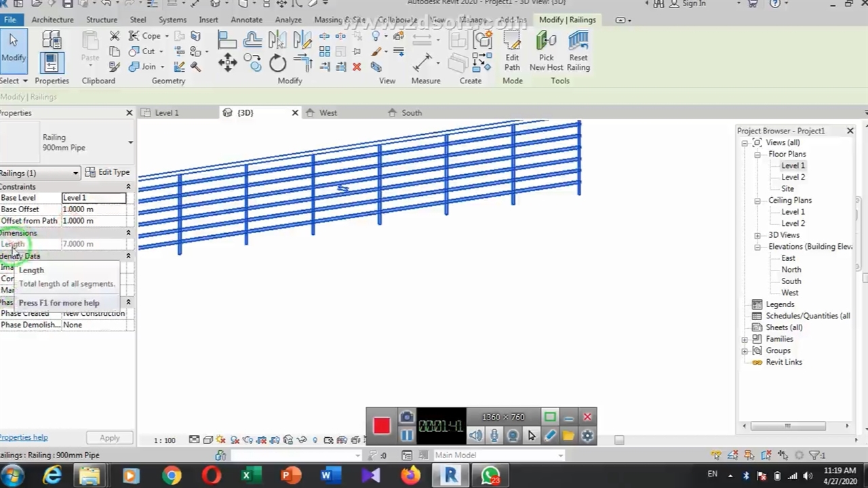Pause the screen recording
Viewport: 868px width, 488px height.
click(406, 436)
